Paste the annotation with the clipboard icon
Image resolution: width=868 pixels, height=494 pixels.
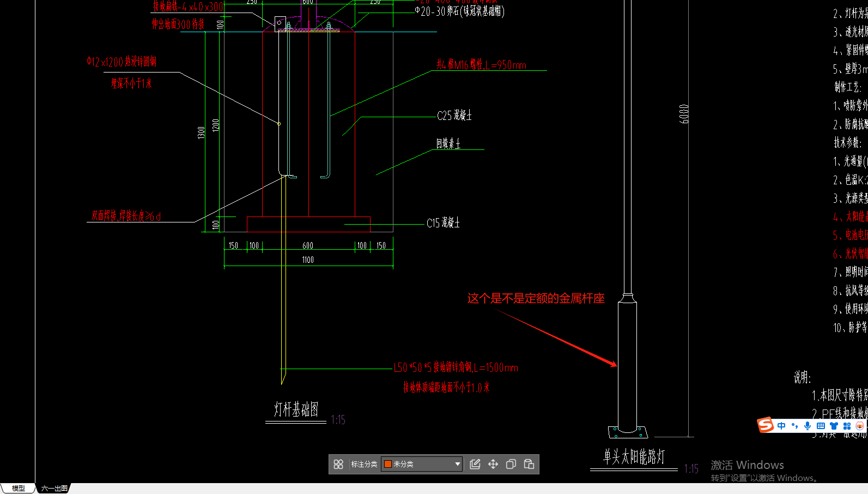529,464
